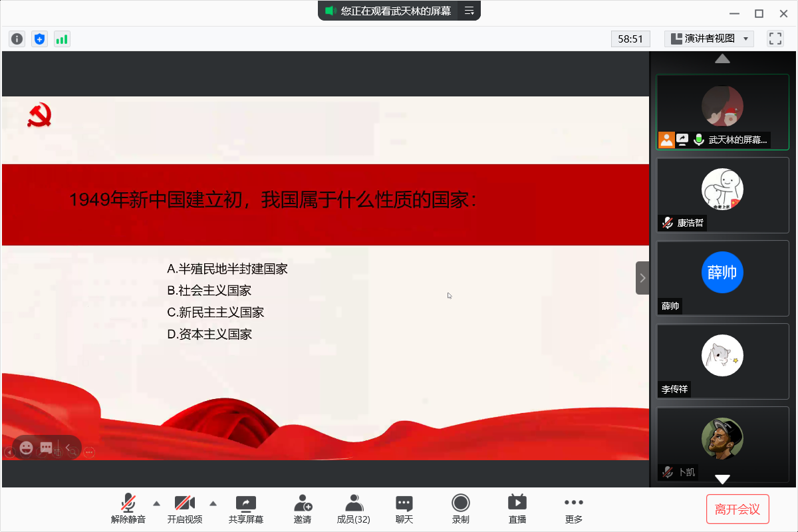Turn on video (开启视频)
Viewport: 798px width, 532px height.
pyautogui.click(x=184, y=509)
